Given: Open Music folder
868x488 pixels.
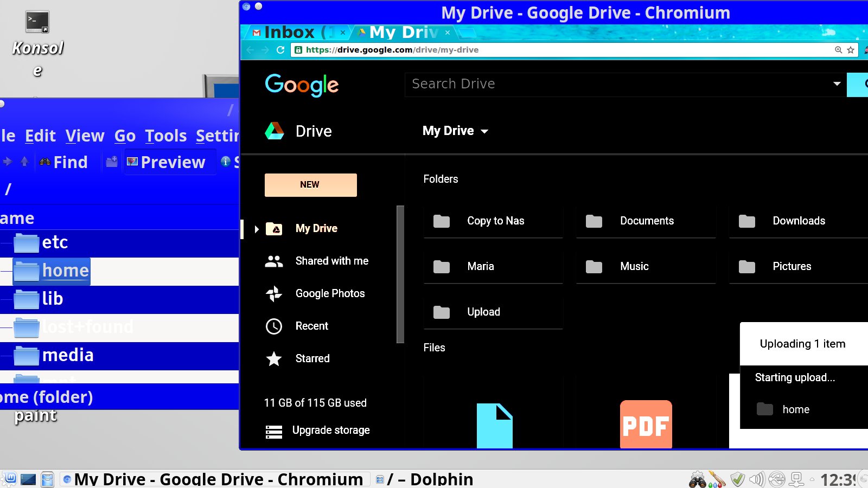Looking at the screenshot, I should pyautogui.click(x=646, y=267).
